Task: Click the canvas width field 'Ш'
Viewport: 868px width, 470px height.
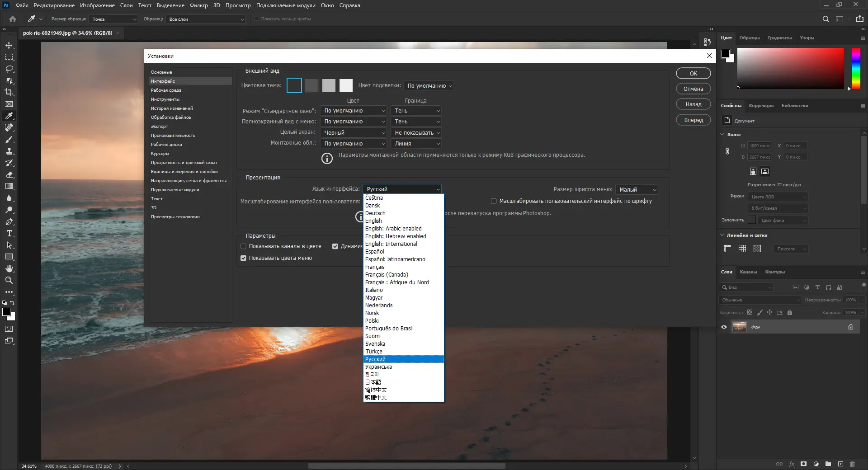Action: point(759,146)
